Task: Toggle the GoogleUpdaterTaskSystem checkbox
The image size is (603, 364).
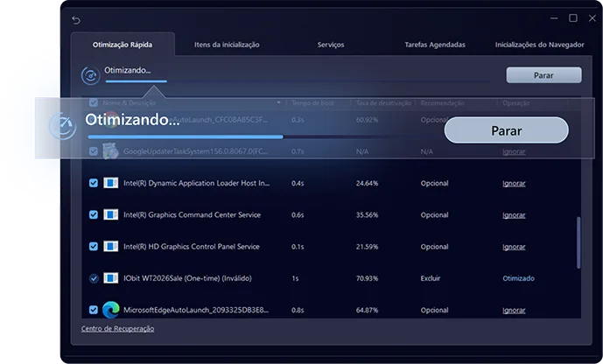Action: [94, 151]
